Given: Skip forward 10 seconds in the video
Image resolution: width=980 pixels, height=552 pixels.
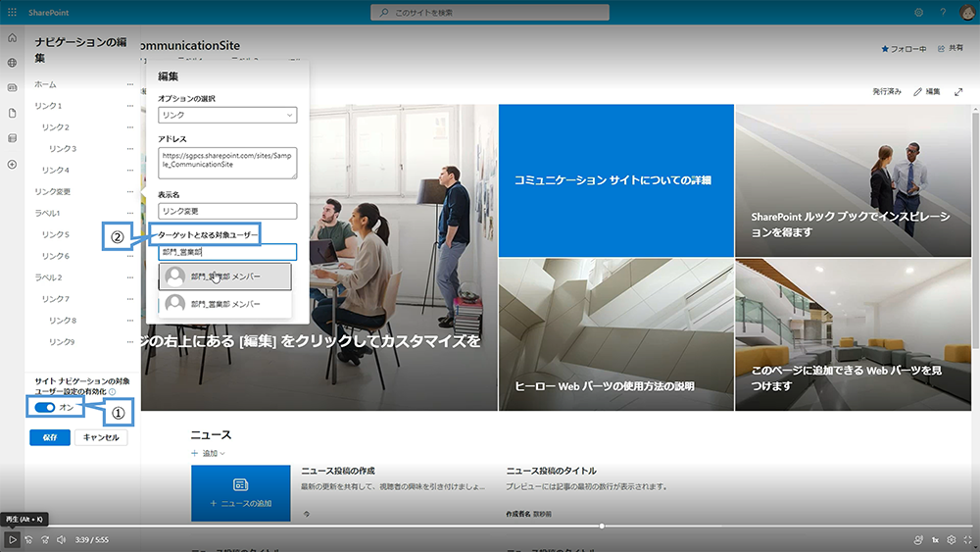Looking at the screenshot, I should coord(45,539).
